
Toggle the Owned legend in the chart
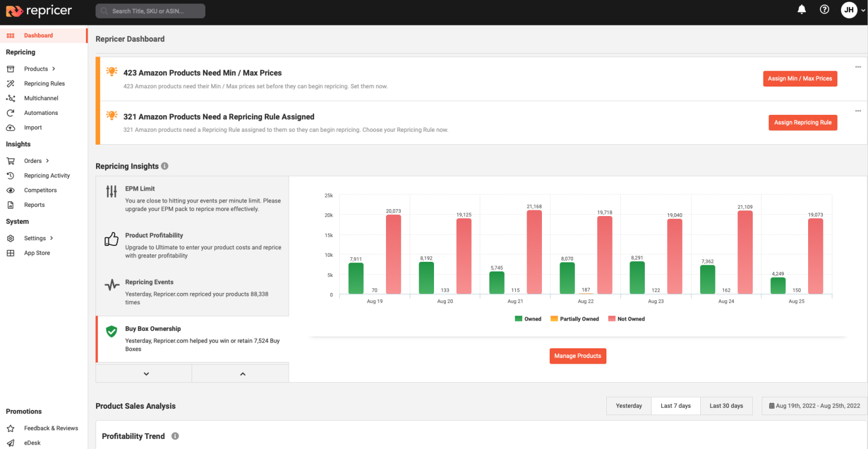pyautogui.click(x=528, y=318)
